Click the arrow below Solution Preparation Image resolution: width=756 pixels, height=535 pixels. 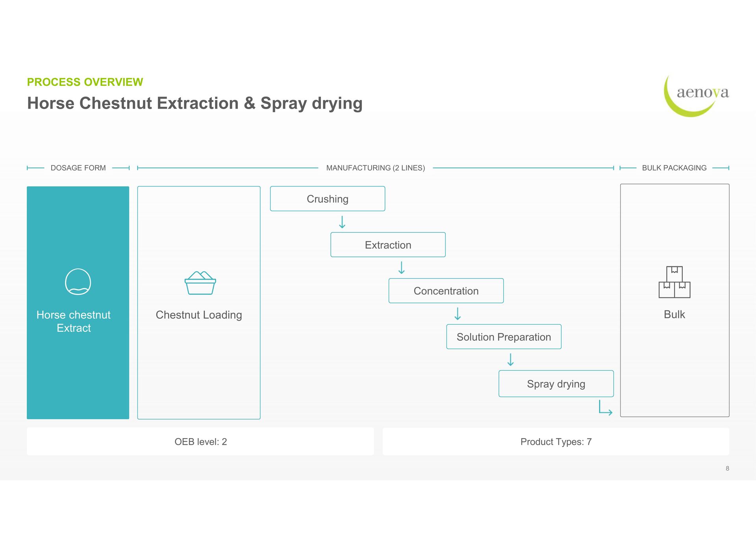[x=510, y=360]
